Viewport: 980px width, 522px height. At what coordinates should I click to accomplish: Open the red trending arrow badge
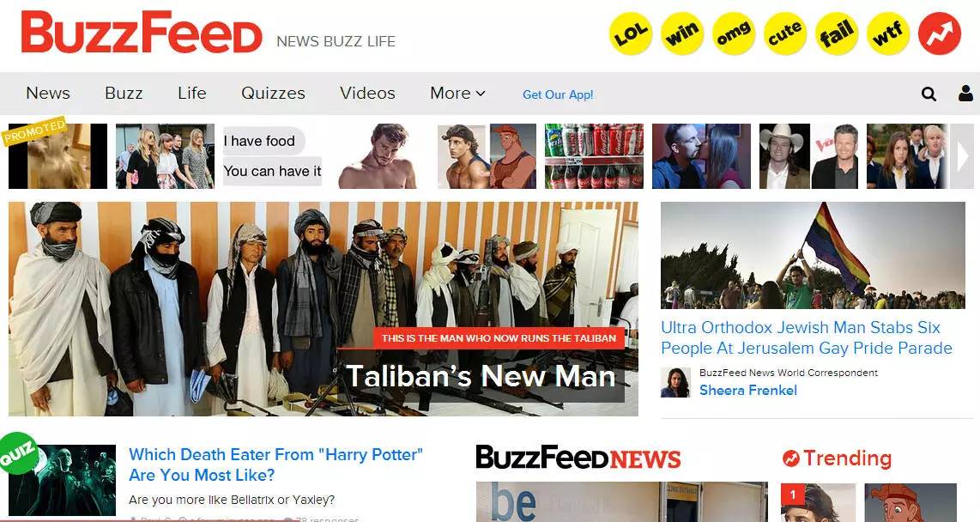click(940, 33)
